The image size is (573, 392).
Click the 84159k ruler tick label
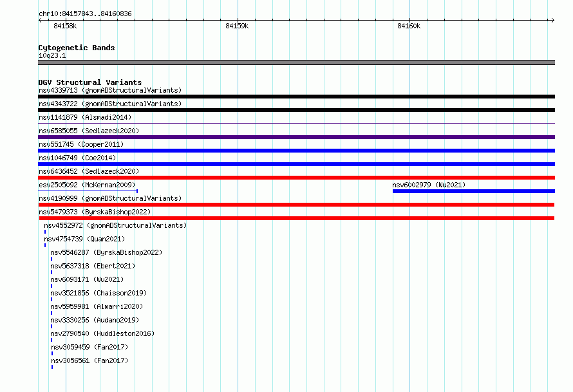237,26
